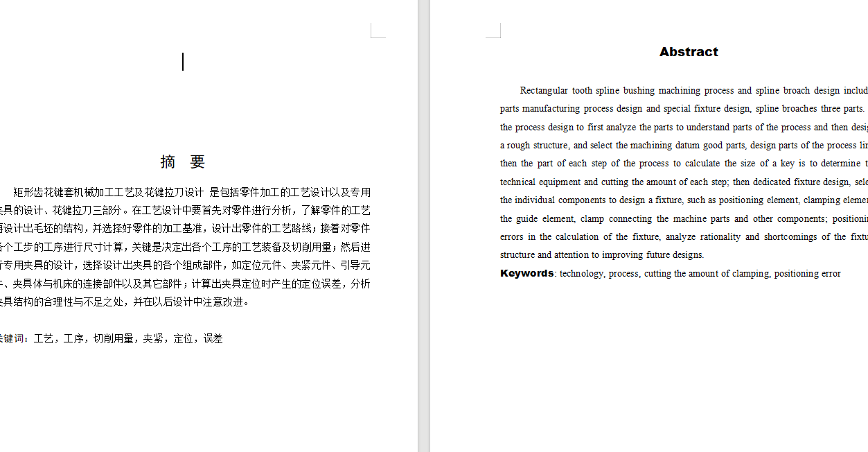Click the '摘 要' heading on the left page
868x452 pixels.
coord(183,162)
